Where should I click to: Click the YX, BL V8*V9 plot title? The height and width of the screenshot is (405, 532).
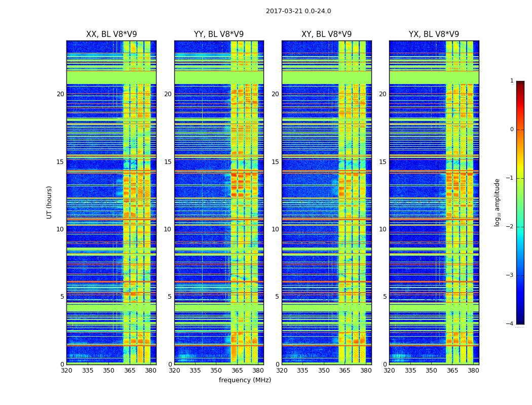434,34
